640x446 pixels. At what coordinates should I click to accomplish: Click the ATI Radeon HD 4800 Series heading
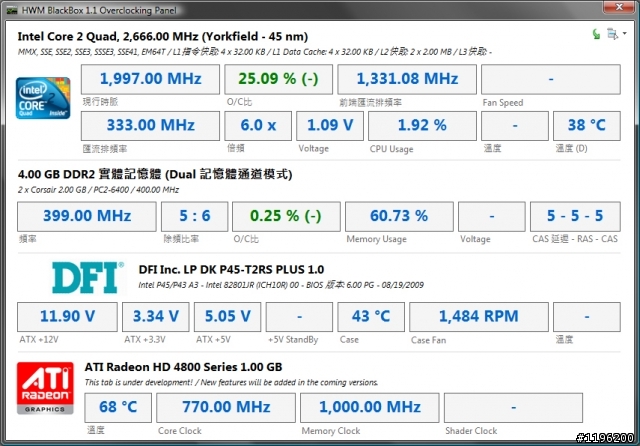tap(183, 367)
